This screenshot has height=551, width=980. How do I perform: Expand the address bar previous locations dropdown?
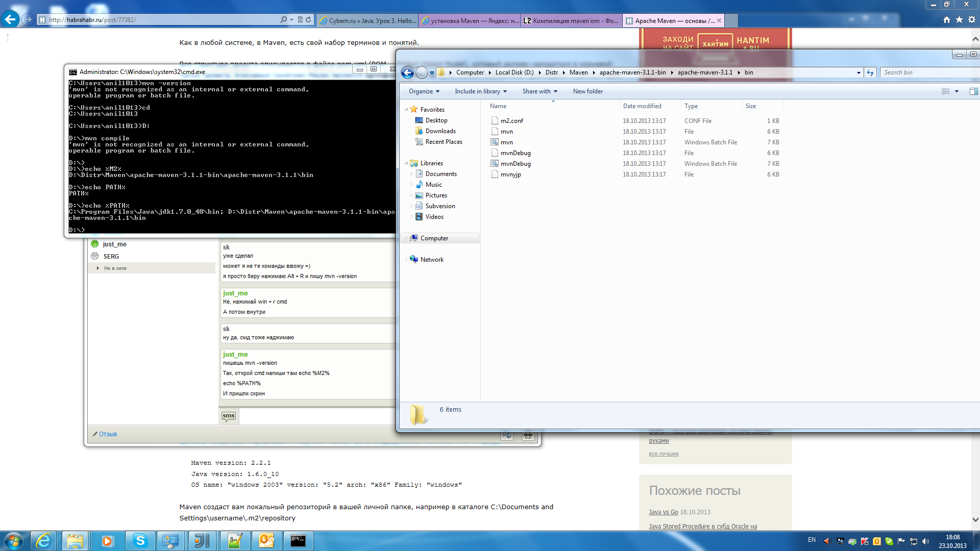point(859,72)
